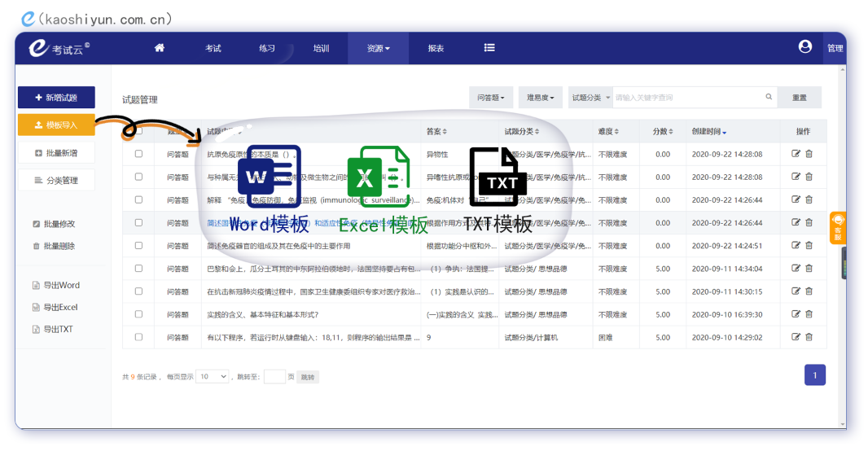The height and width of the screenshot is (451, 868).
Task: Open the 问答题 question type dropdown
Action: [491, 98]
